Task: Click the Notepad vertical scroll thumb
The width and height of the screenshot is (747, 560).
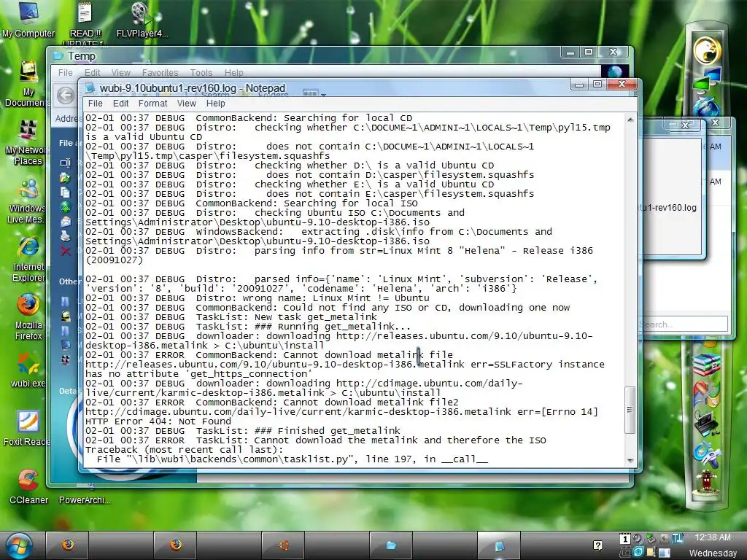Action: (x=630, y=410)
